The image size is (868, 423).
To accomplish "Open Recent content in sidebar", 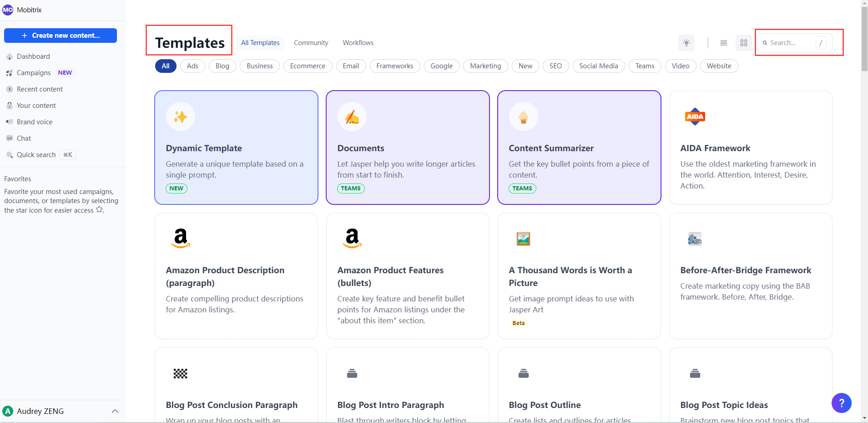I will pyautogui.click(x=40, y=89).
